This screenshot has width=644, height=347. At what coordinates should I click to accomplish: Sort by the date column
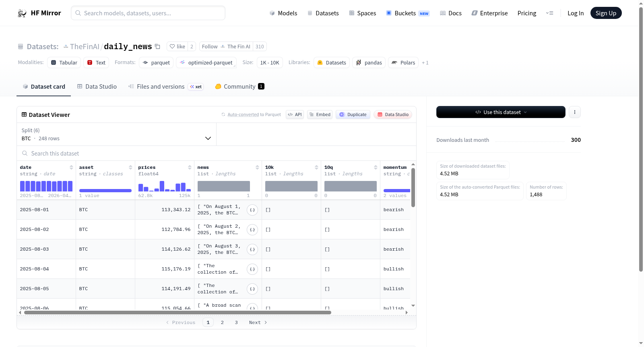coord(71,167)
